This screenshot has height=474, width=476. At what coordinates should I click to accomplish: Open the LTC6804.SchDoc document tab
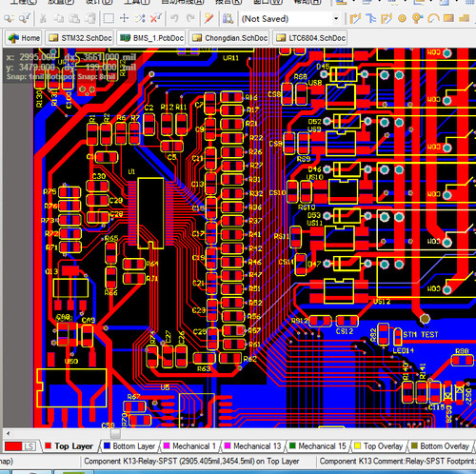pyautogui.click(x=309, y=38)
